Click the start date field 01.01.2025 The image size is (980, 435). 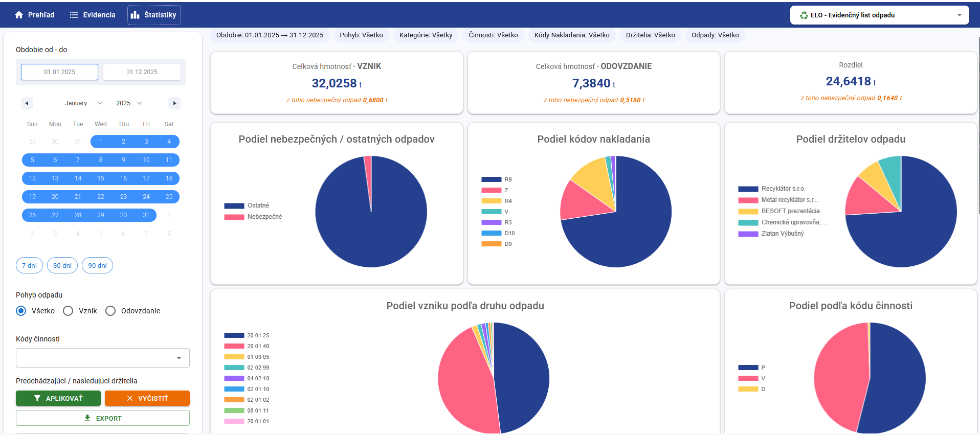click(x=59, y=72)
